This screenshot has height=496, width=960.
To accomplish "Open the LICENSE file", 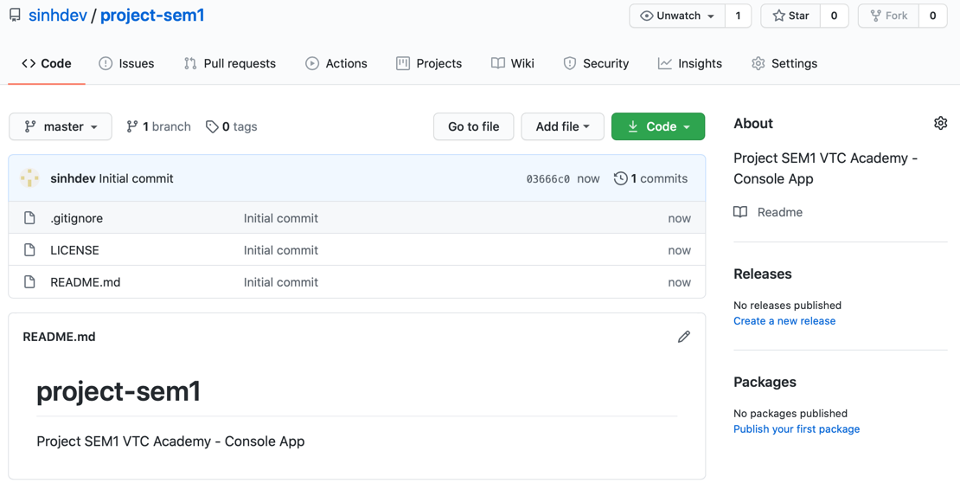I will click(x=75, y=250).
